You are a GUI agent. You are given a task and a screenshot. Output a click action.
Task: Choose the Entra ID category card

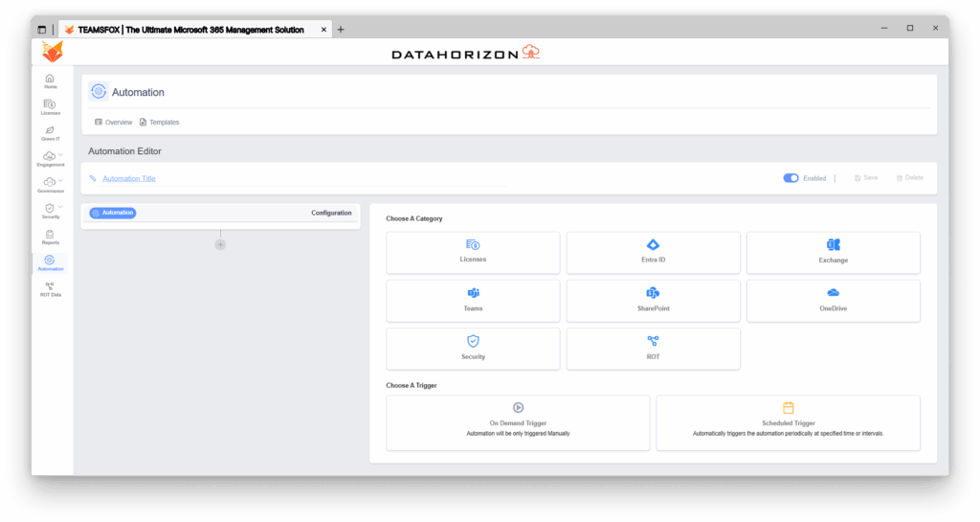653,253
